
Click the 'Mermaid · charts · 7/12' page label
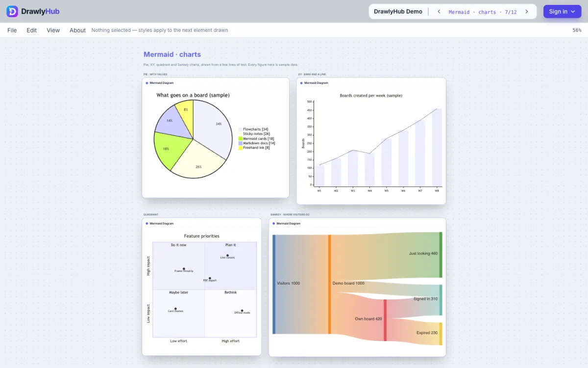tap(483, 12)
